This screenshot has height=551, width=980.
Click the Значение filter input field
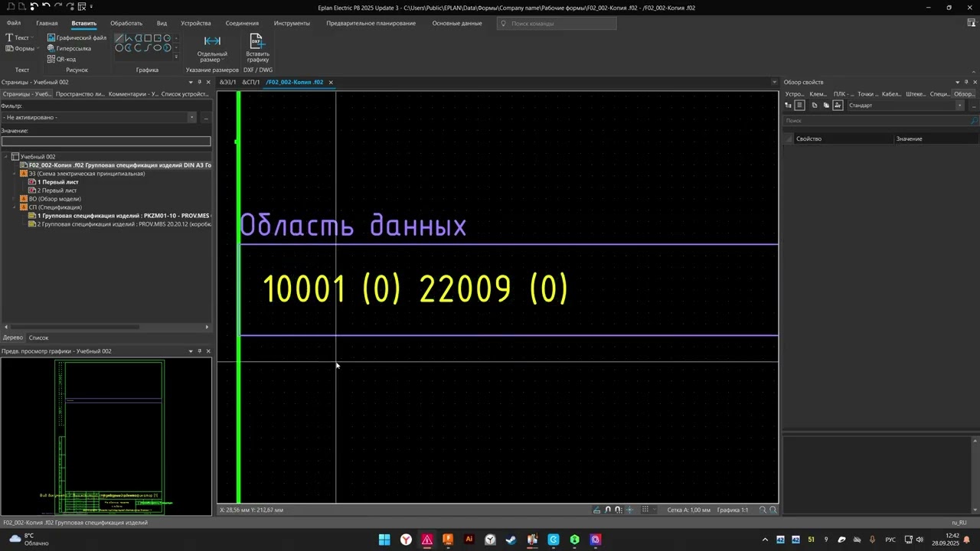106,141
